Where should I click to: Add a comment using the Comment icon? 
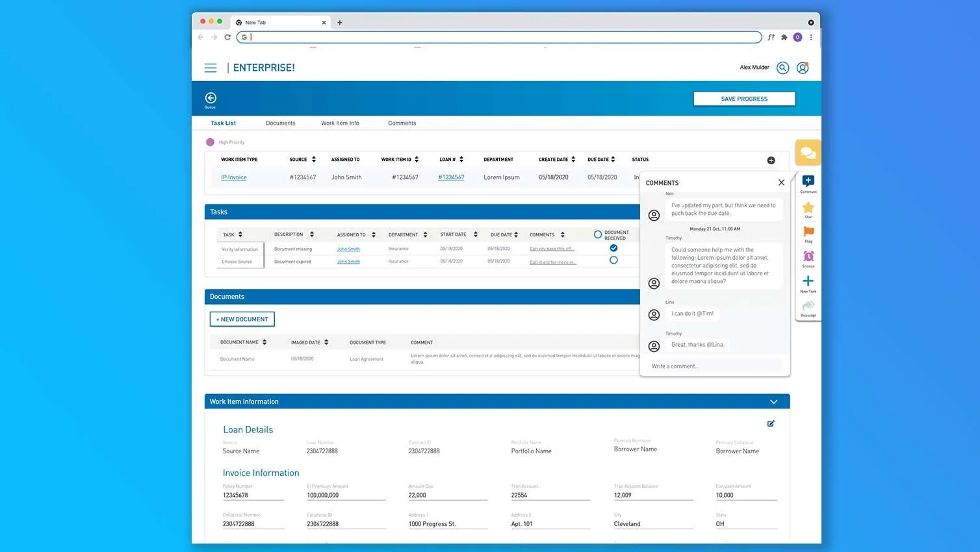(808, 181)
